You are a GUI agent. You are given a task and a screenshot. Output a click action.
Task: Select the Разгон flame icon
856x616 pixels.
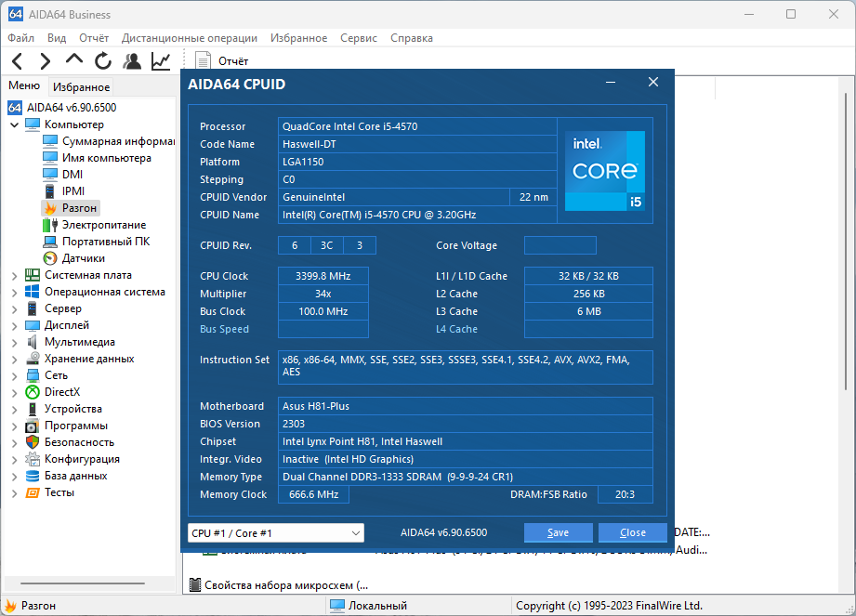(50, 208)
